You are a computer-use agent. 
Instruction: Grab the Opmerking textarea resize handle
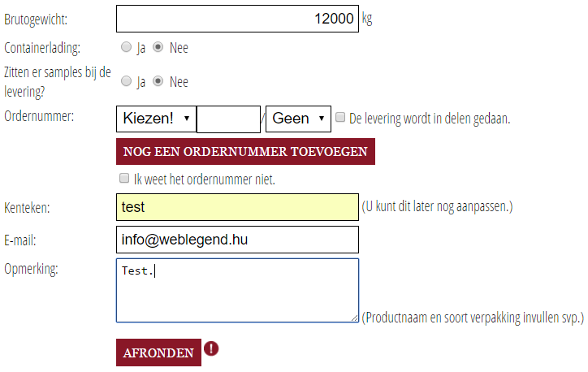(x=354, y=318)
